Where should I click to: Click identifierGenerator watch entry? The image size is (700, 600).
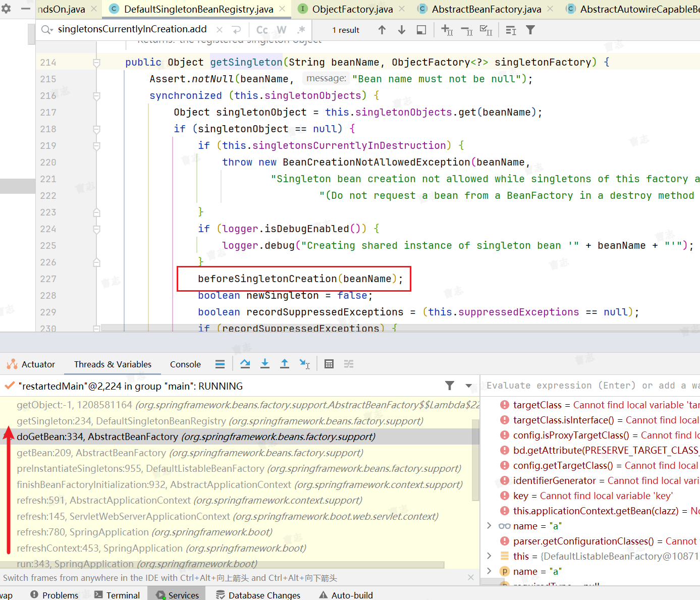click(599, 480)
